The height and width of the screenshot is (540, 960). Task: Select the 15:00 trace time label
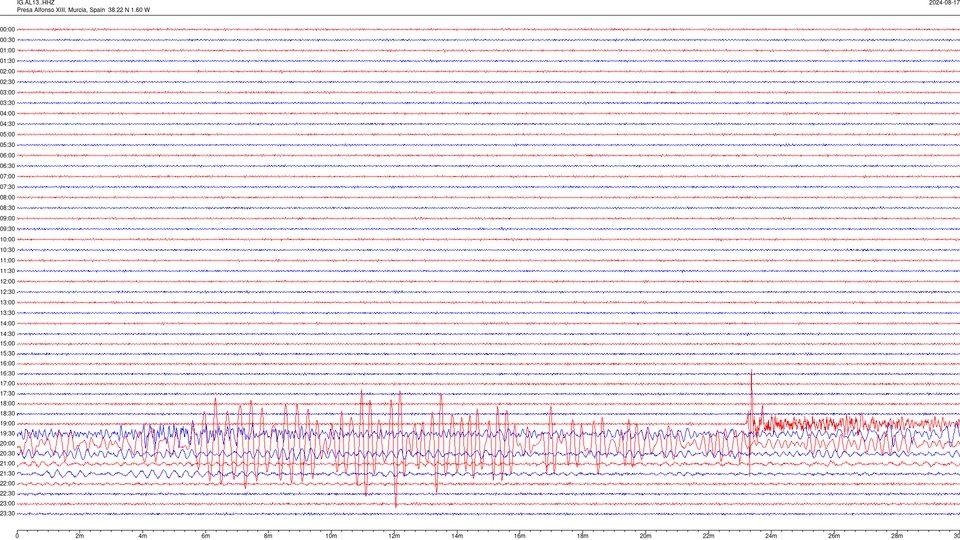click(7, 343)
